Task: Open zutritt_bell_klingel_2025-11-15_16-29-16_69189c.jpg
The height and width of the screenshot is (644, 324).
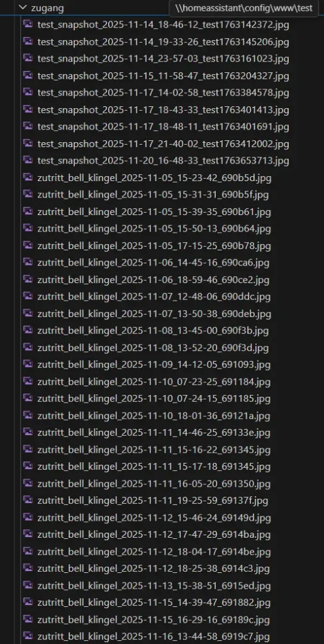Action: [154, 619]
